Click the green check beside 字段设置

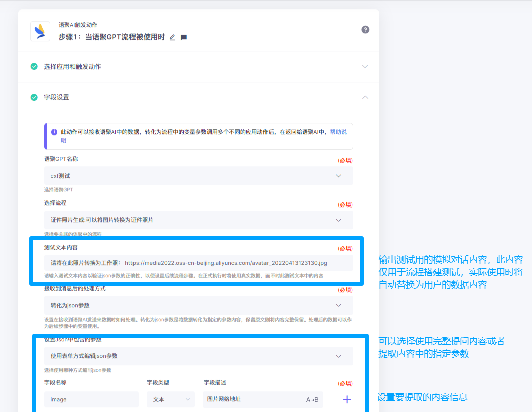[x=34, y=97]
